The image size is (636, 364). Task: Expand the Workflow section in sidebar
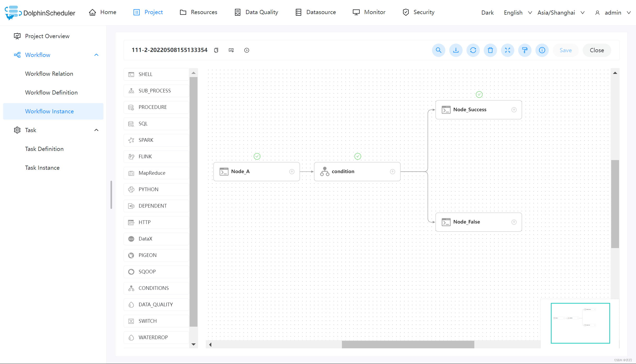click(97, 55)
